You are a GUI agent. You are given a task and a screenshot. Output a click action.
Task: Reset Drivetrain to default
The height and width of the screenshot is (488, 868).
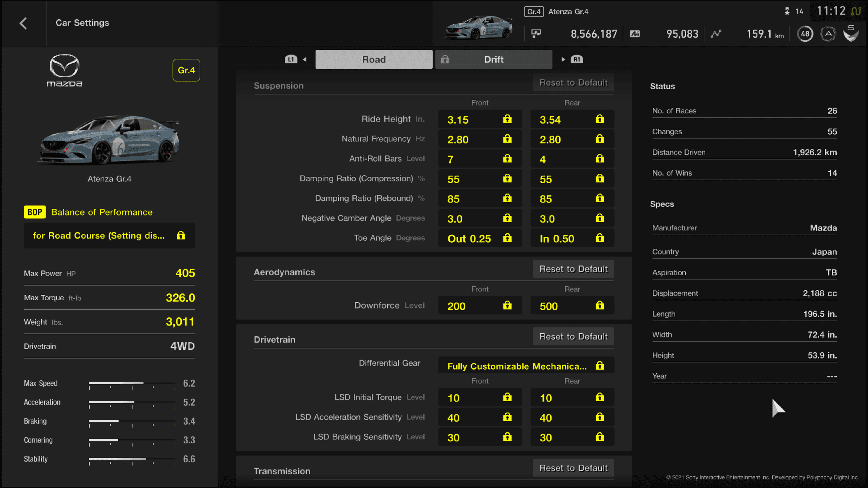coord(573,336)
